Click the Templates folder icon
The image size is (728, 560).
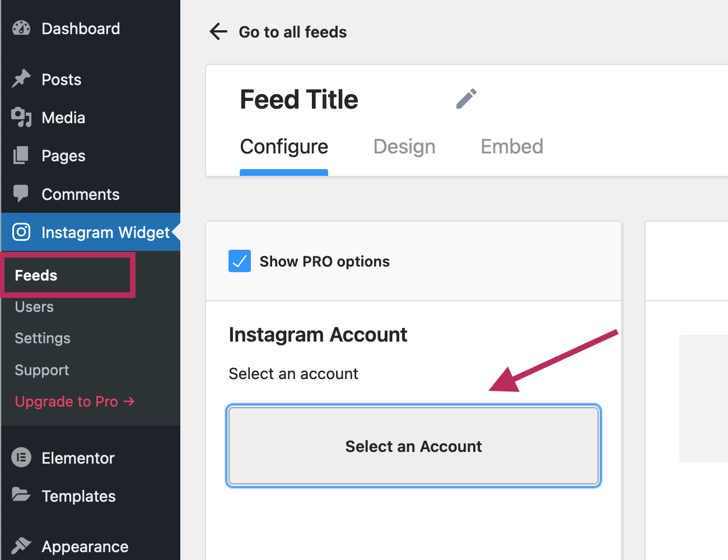click(x=21, y=495)
